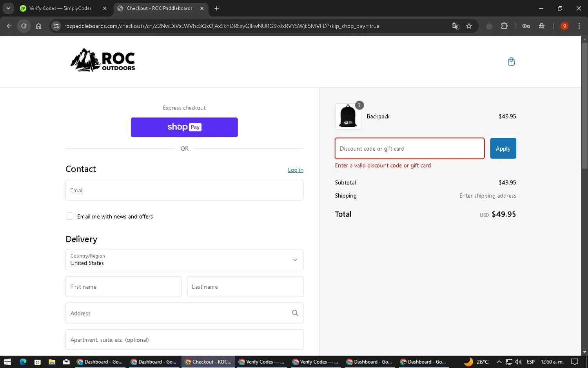
Task: Open the Checkout - ROC taskbar window
Action: point(208,362)
